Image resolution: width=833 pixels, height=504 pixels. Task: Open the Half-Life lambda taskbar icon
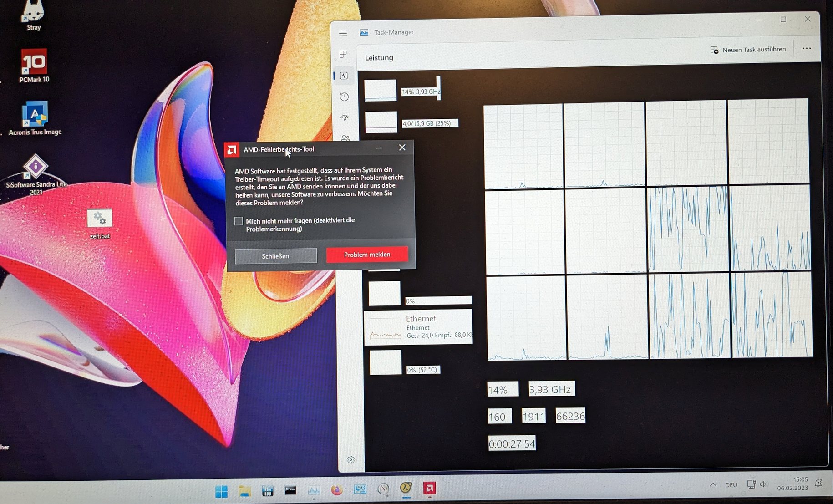pos(406,488)
